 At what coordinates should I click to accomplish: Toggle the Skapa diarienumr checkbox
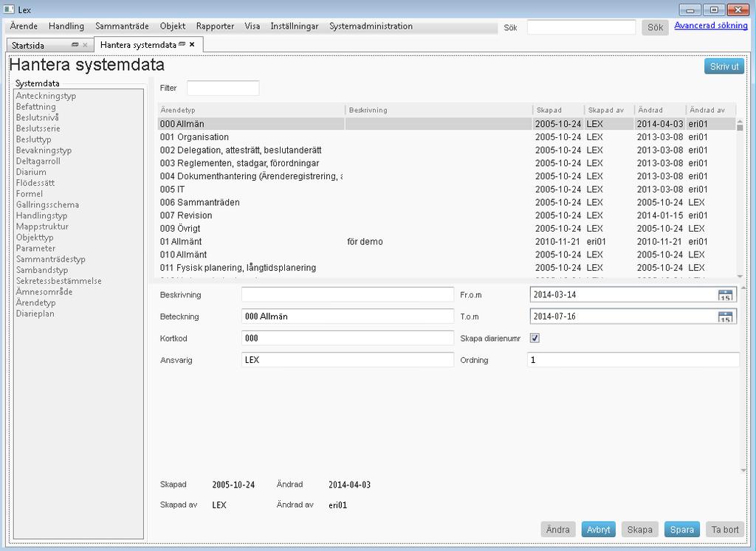535,338
